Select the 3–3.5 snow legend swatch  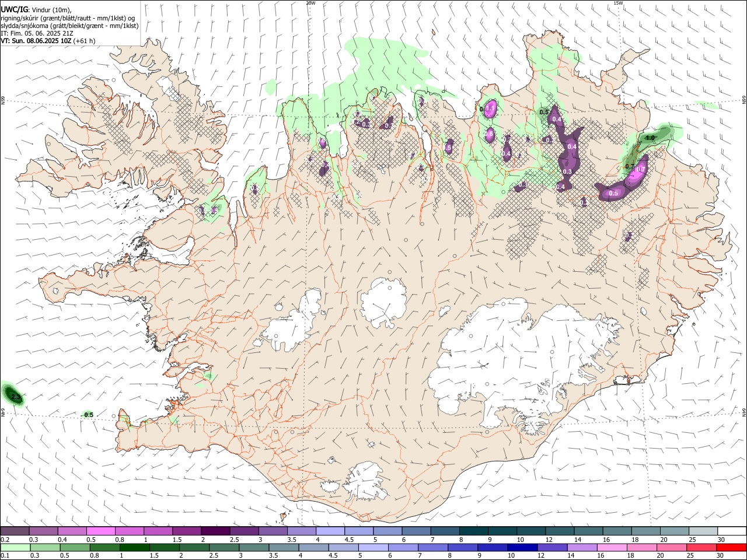pos(273,531)
